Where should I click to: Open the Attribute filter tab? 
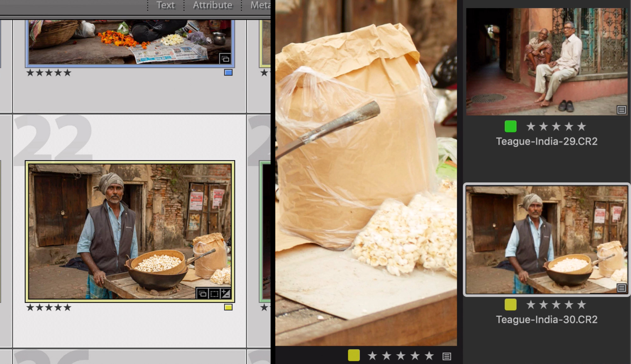tap(212, 5)
